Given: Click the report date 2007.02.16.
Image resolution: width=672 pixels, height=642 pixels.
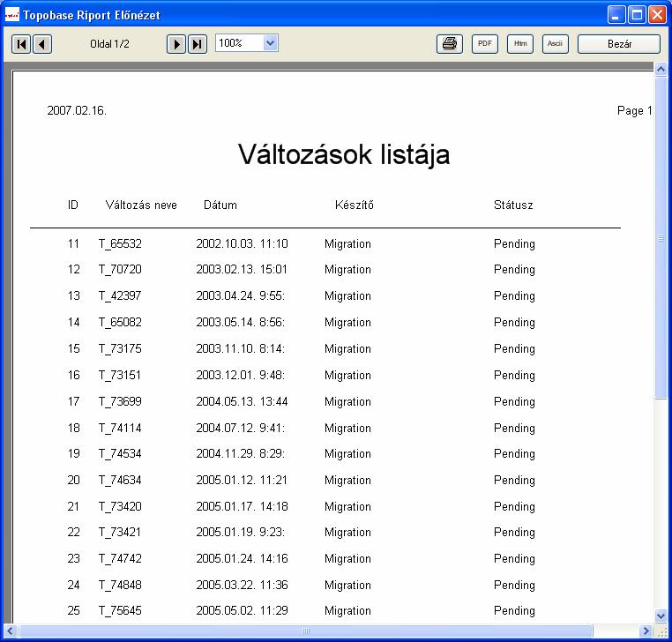Looking at the screenshot, I should (77, 110).
